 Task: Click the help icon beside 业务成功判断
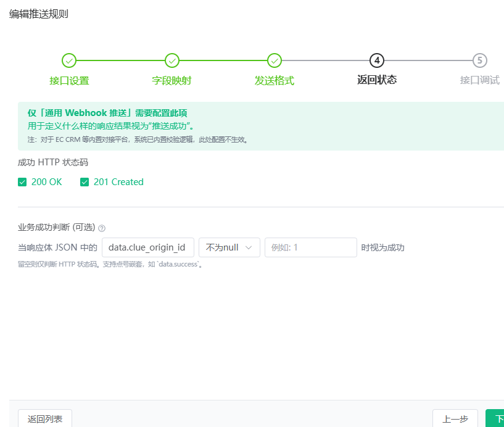click(x=102, y=228)
